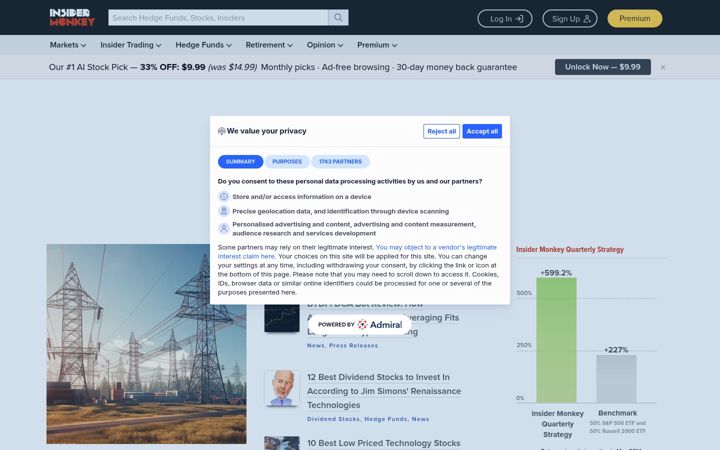Expand the Hedge Funds menu

click(x=203, y=45)
